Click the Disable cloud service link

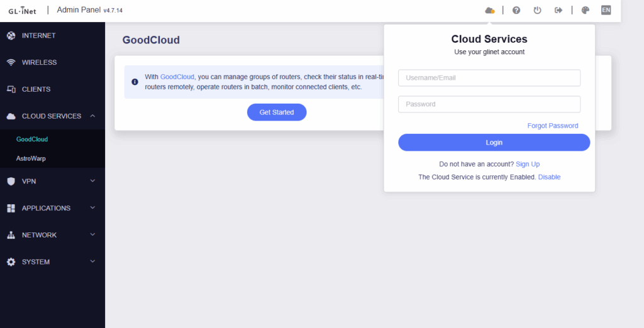pyautogui.click(x=549, y=177)
